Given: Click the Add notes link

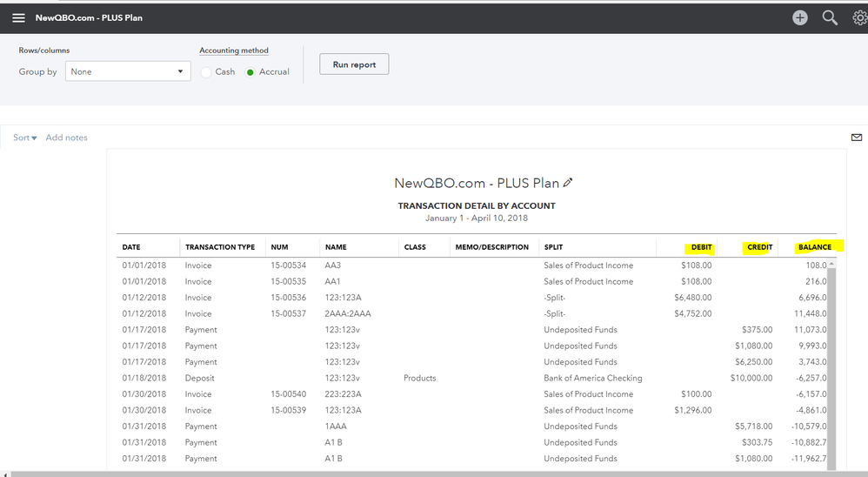Looking at the screenshot, I should pyautogui.click(x=66, y=138).
